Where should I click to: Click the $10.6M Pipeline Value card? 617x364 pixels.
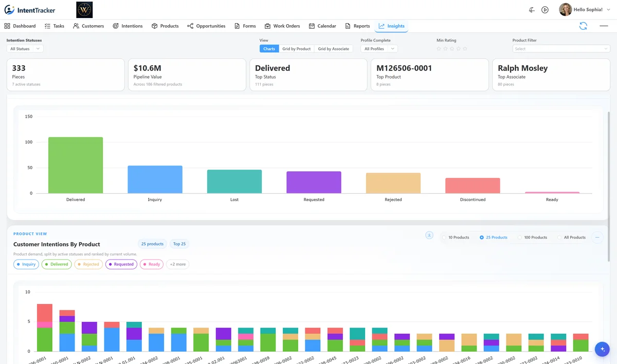[x=187, y=75]
